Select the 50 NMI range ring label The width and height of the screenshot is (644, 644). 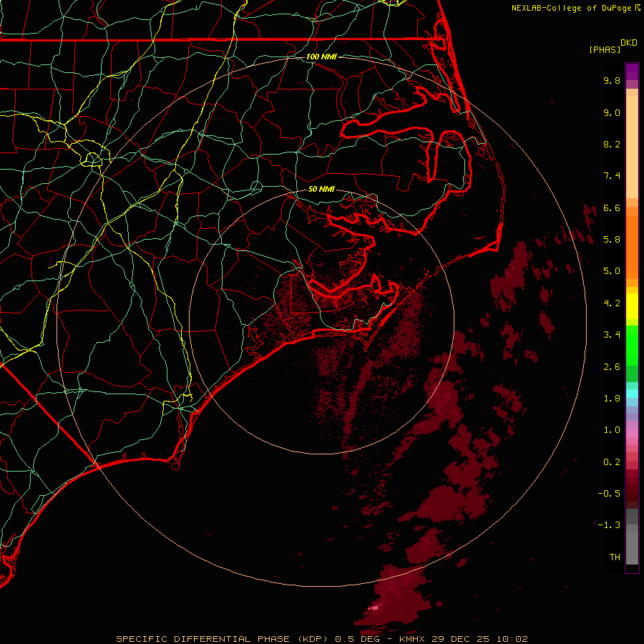tap(321, 189)
